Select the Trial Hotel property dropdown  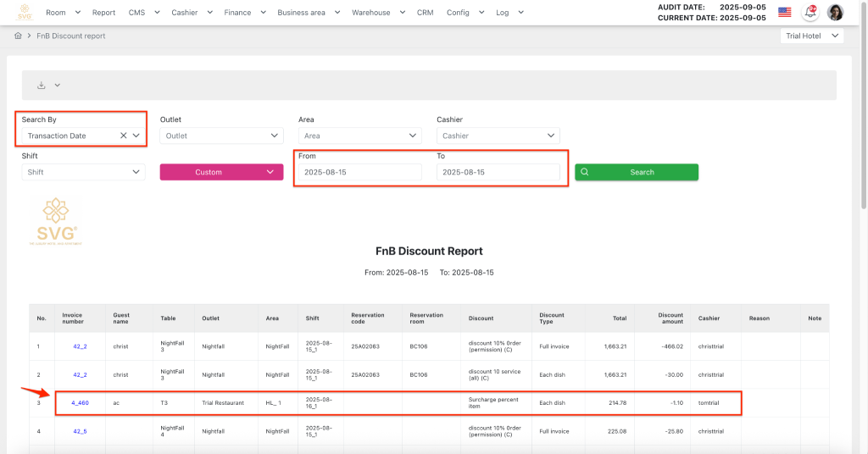pos(812,36)
